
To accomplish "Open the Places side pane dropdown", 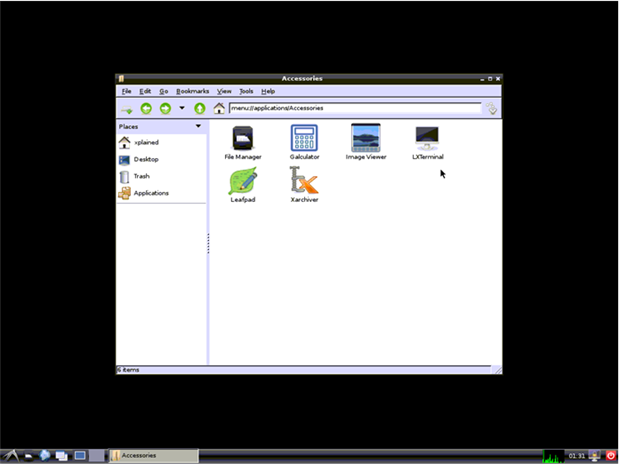I will (x=198, y=126).
